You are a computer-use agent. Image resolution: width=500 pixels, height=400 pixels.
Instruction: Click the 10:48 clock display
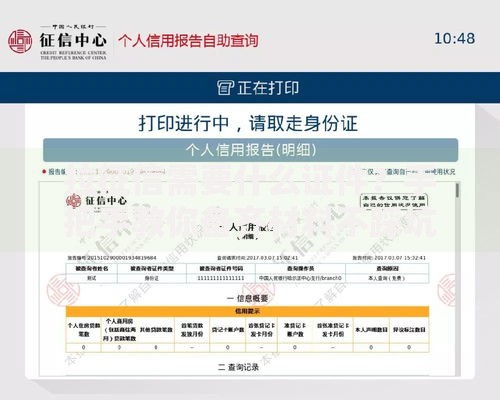455,39
